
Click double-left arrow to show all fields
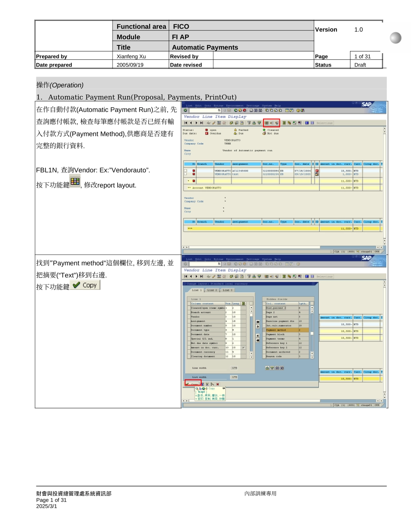coord(258,340)
